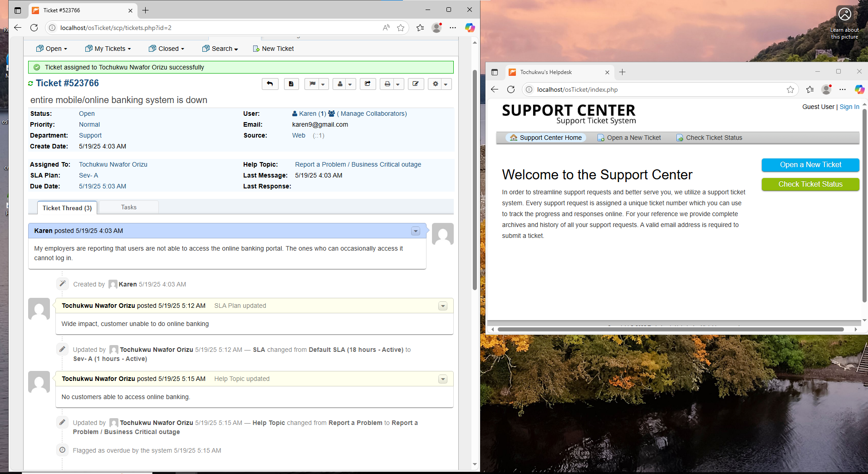Image resolution: width=868 pixels, height=474 pixels.
Task: Click back arrow in osTicket ticket browser window
Action: pyautogui.click(x=18, y=28)
